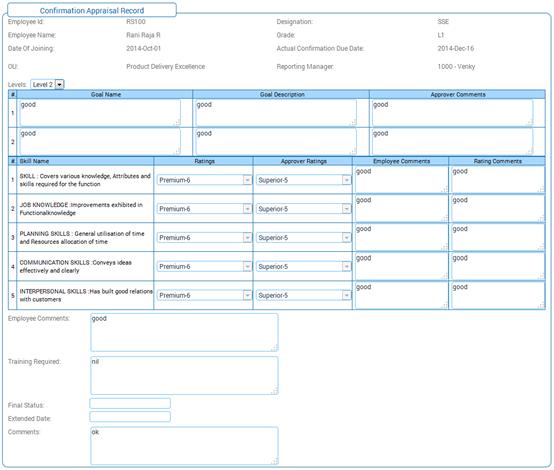
Task: Click Employee Comments box for INTERPERSONAL SKILLS row
Action: tap(401, 296)
